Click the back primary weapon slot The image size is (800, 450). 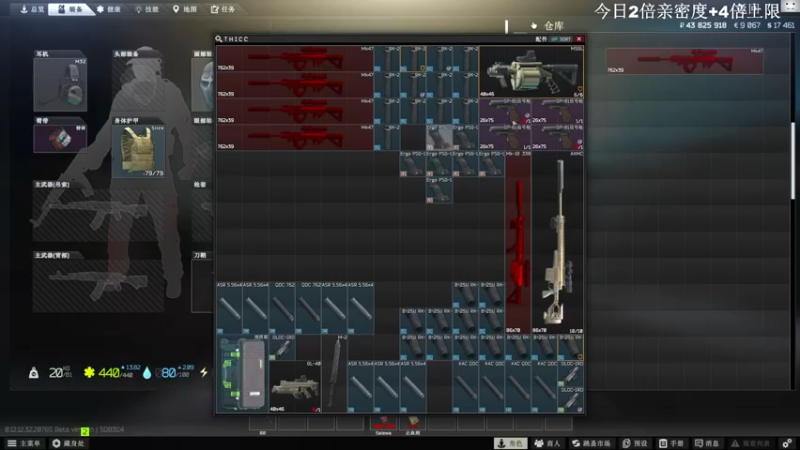(98, 285)
